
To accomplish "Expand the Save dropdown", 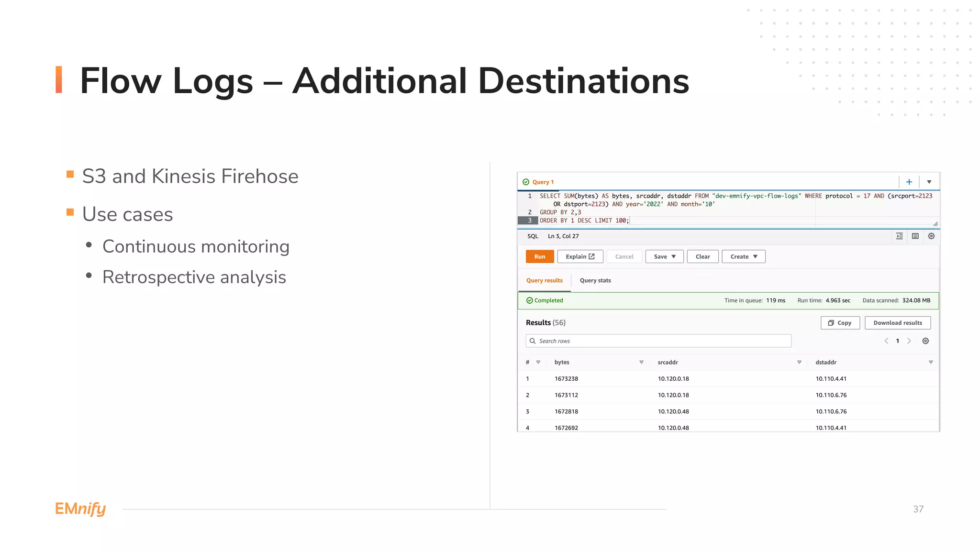I will 664,256.
